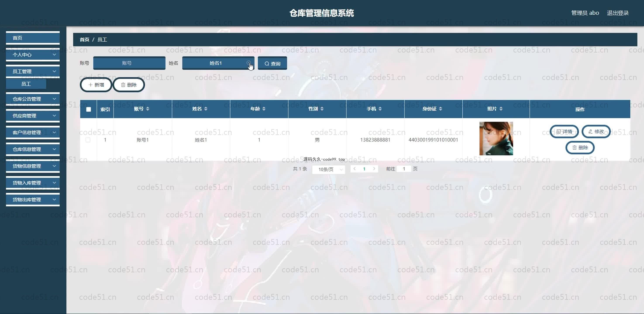Go to previous page arrow in pagination
The width and height of the screenshot is (644, 314).
tap(355, 169)
